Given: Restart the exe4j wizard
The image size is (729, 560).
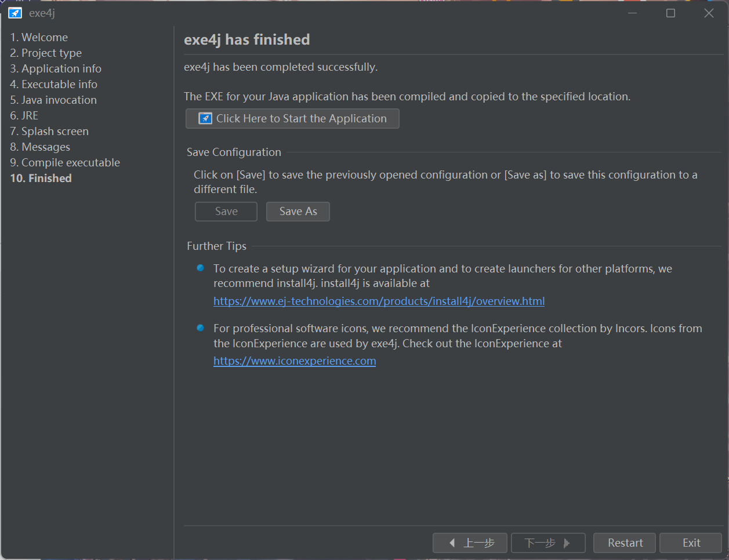Looking at the screenshot, I should click(x=625, y=543).
